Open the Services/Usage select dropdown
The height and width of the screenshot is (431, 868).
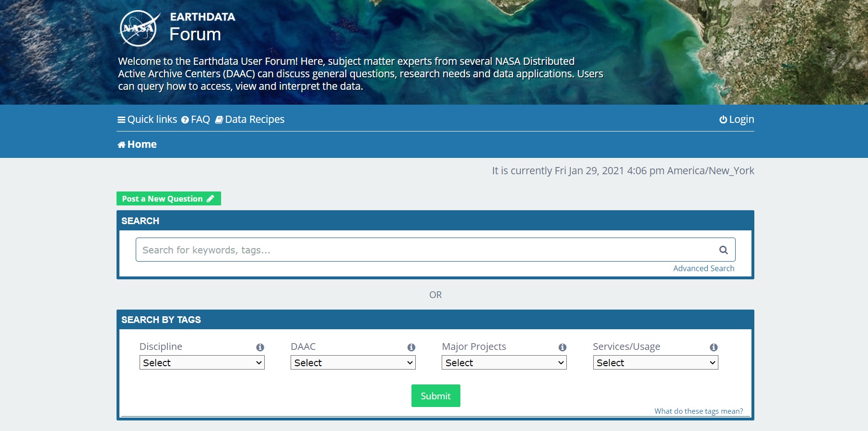(x=655, y=363)
